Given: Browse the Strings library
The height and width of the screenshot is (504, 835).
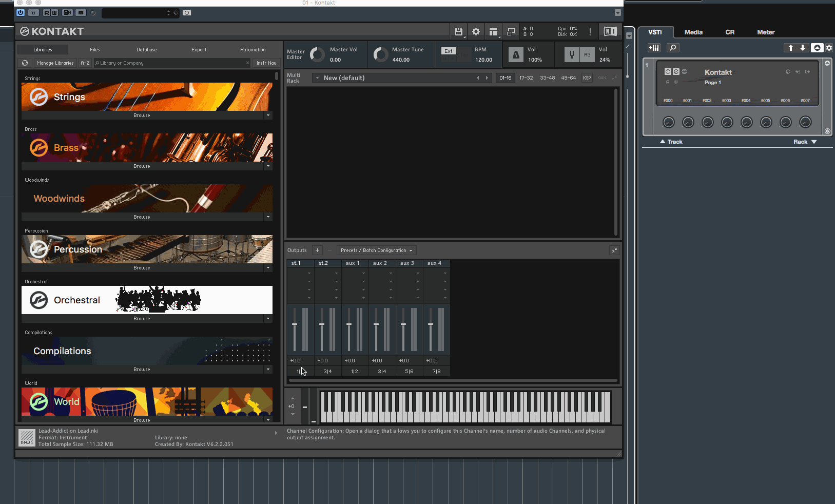Looking at the screenshot, I should pyautogui.click(x=142, y=115).
